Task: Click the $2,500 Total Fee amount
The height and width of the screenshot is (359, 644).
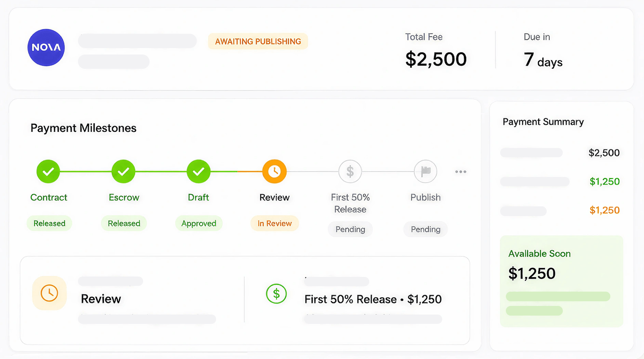Action: (436, 59)
